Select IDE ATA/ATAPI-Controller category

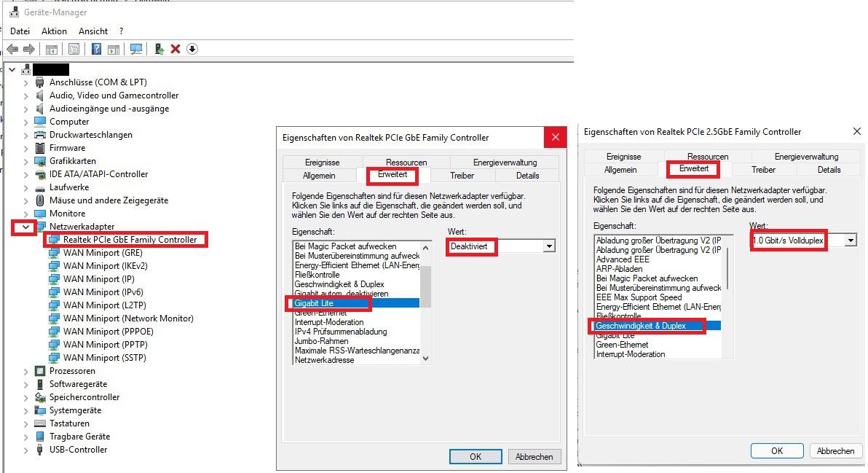(98, 174)
